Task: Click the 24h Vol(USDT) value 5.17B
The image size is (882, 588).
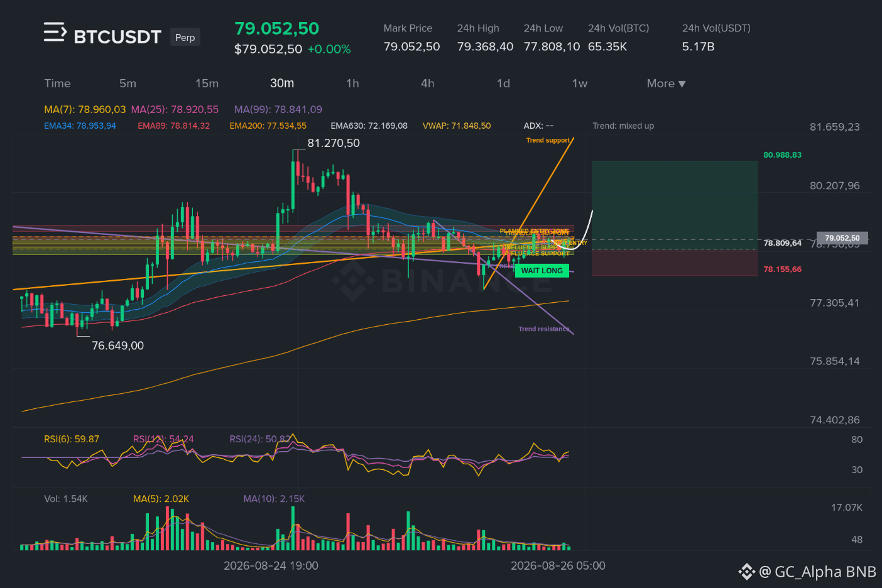Action: 699,46
